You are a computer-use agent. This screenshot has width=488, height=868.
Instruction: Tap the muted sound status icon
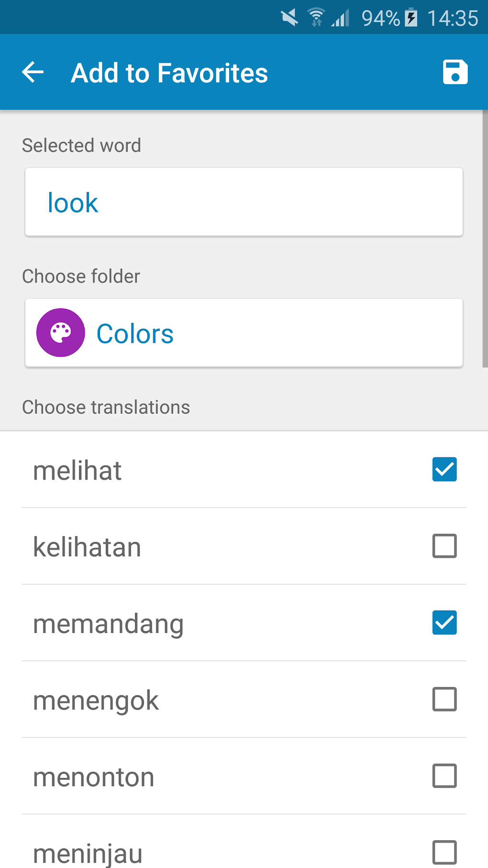pos(289,18)
